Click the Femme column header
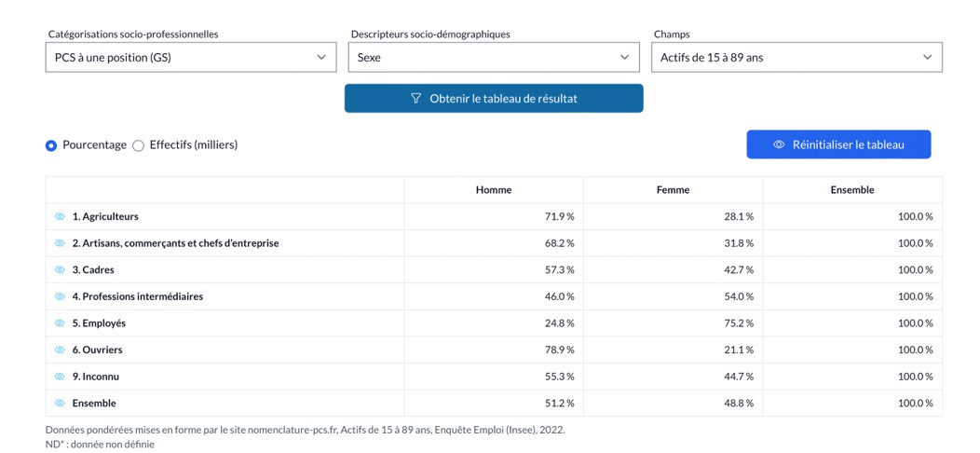This screenshot has height=453, width=980. [673, 189]
